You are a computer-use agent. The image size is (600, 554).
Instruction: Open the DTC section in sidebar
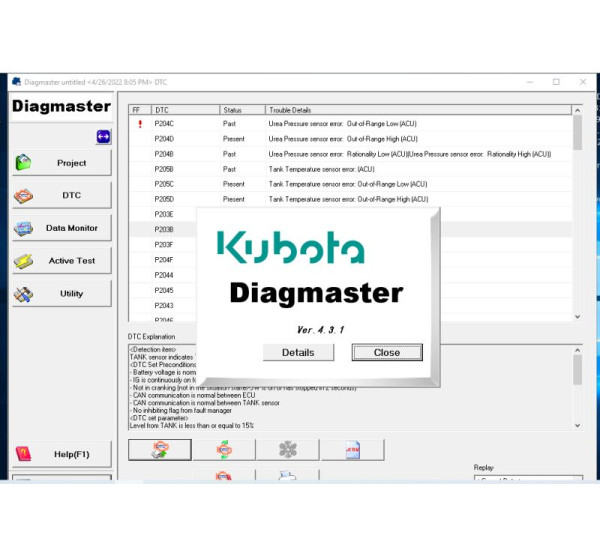(x=61, y=195)
